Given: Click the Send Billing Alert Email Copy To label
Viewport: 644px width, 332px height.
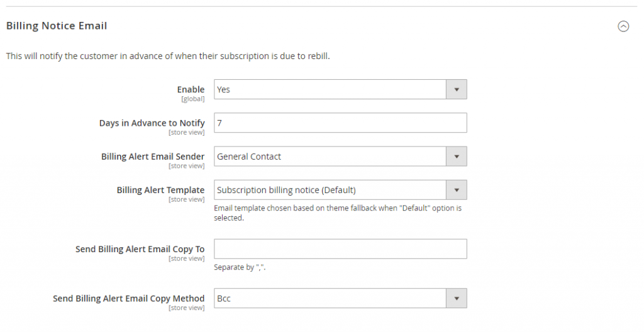Looking at the screenshot, I should pyautogui.click(x=140, y=249).
